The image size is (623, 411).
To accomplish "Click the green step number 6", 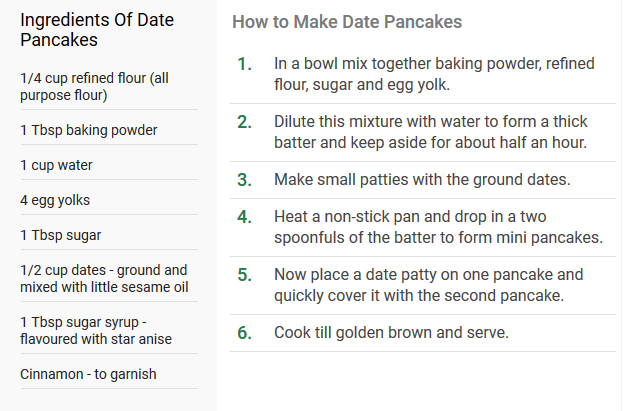I will 244,333.
